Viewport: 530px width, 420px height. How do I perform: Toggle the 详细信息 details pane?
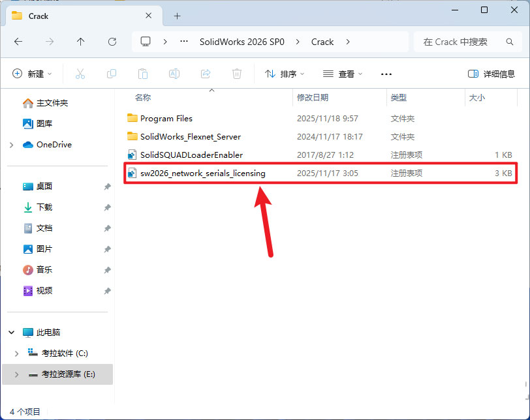(491, 74)
